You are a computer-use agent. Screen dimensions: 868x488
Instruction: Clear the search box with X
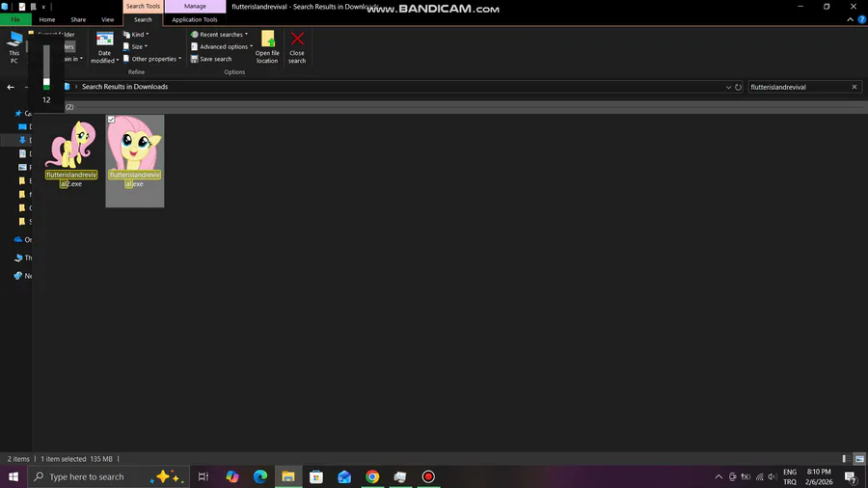(x=854, y=87)
